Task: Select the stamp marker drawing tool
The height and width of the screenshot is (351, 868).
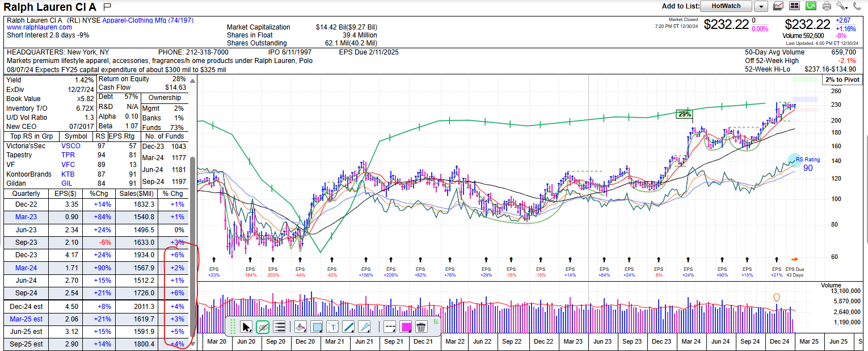Action: pyautogui.click(x=301, y=327)
